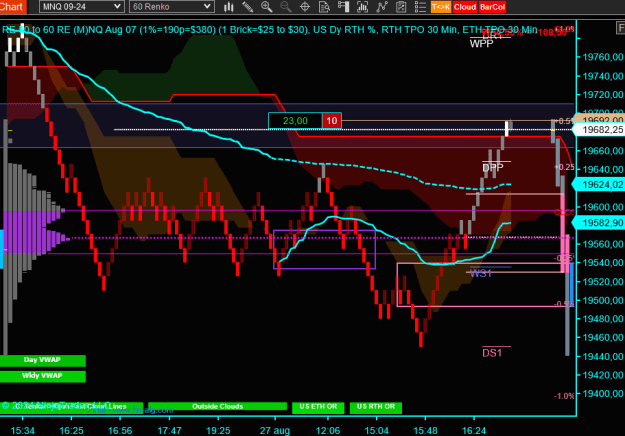Click the Zoom In magnifier icon
Image resolution: width=625 pixels, height=436 pixels.
pos(266,7)
